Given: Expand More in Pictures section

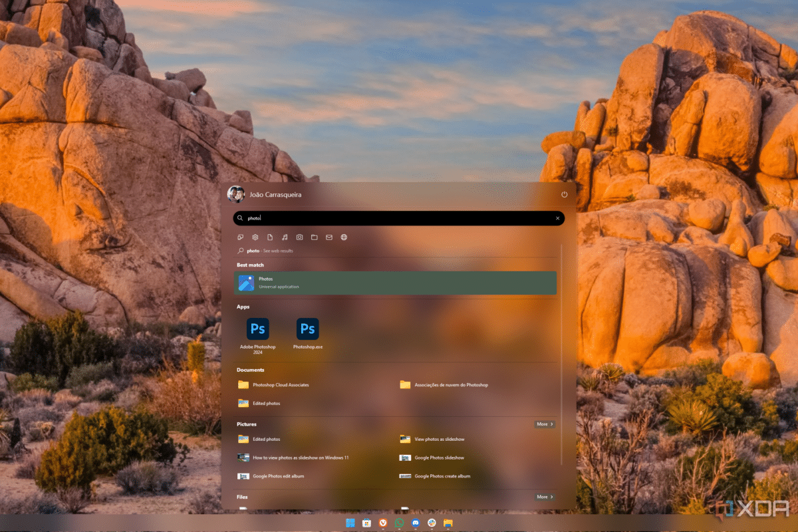Looking at the screenshot, I should [x=545, y=424].
